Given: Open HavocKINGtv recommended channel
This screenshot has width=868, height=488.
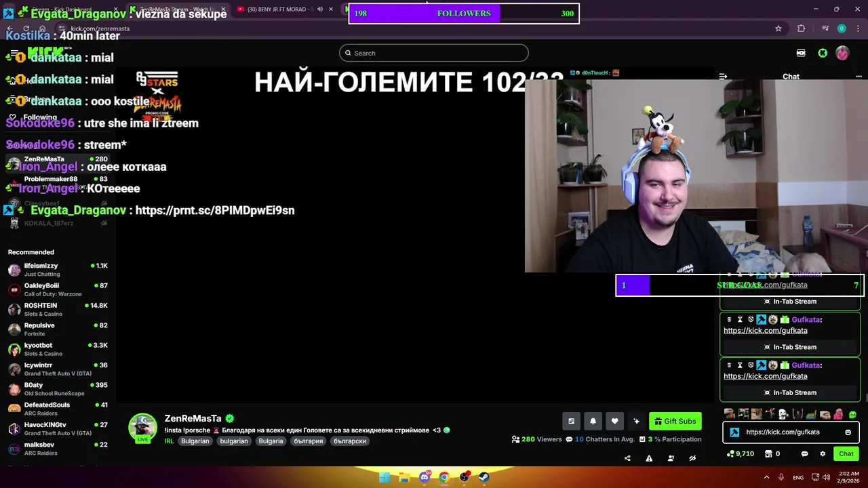Looking at the screenshot, I should point(58,428).
